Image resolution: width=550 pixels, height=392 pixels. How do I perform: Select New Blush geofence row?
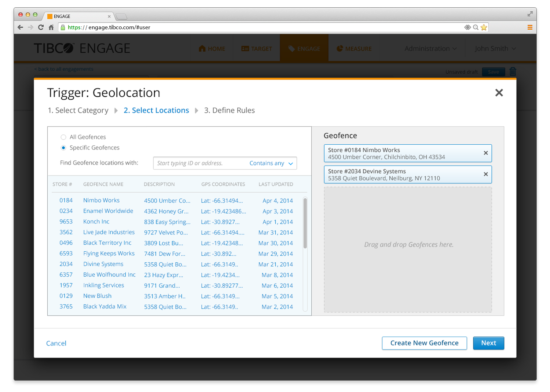click(176, 296)
